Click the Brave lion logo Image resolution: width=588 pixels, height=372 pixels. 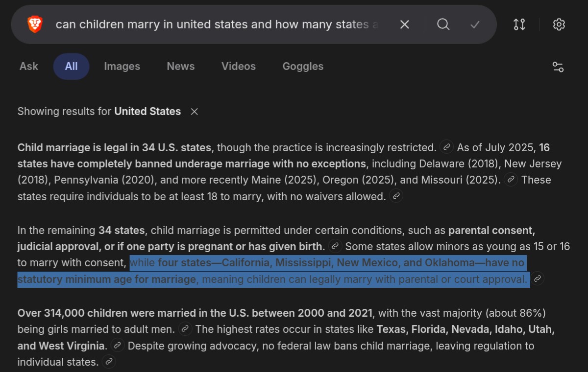coord(35,24)
